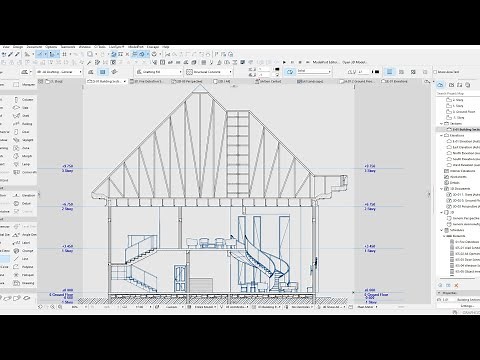Click the red delete icon under the Navigator
Screen dimensions: 480x360
(x=456, y=285)
